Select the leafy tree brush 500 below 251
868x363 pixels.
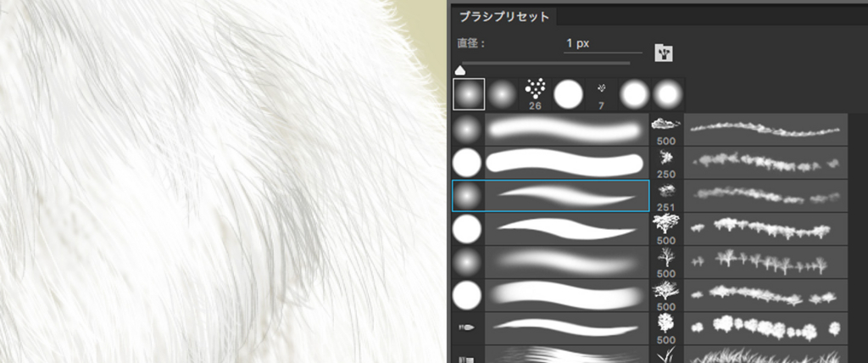[x=749, y=229]
